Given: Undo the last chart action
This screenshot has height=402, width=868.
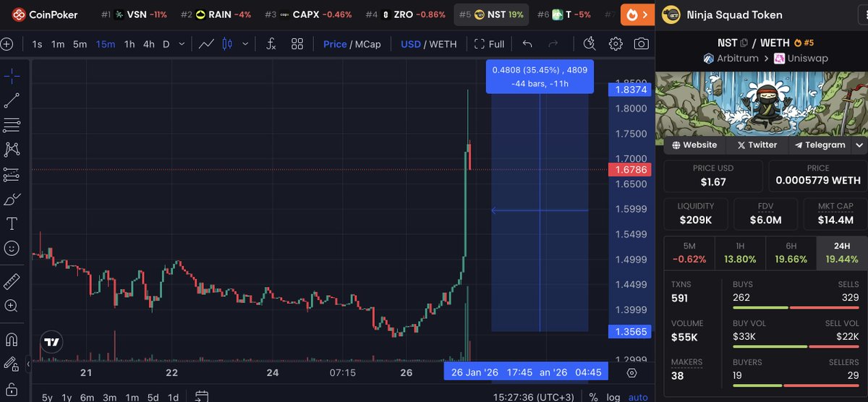Looking at the screenshot, I should point(527,44).
